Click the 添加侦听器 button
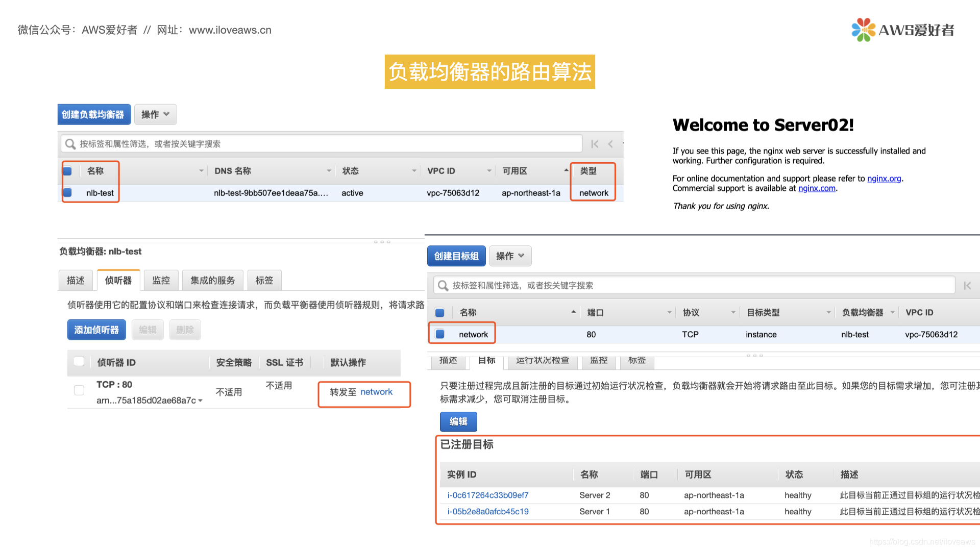Screen dimensions: 980x551 96,330
